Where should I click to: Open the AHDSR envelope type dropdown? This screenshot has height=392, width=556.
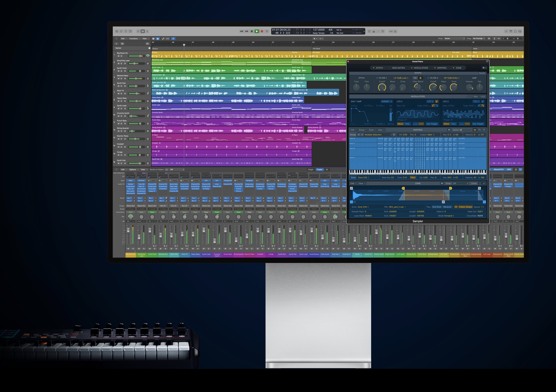(386, 102)
